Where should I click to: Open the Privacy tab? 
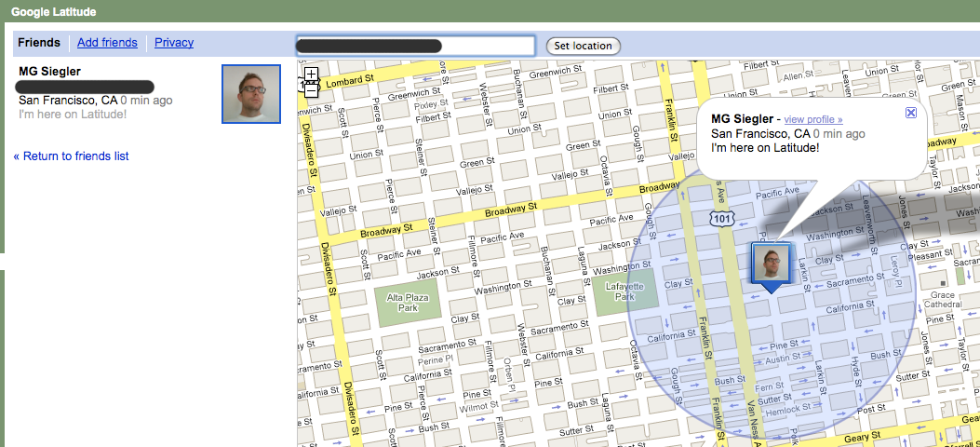174,43
